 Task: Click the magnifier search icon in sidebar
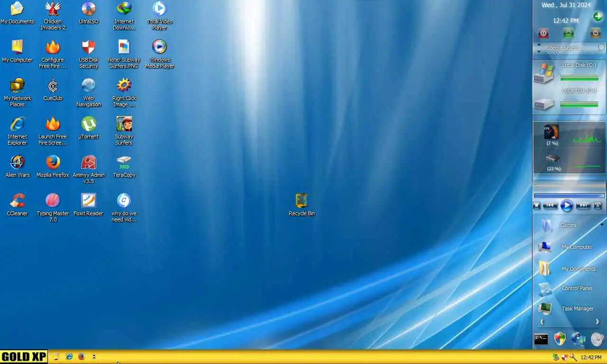(x=601, y=48)
